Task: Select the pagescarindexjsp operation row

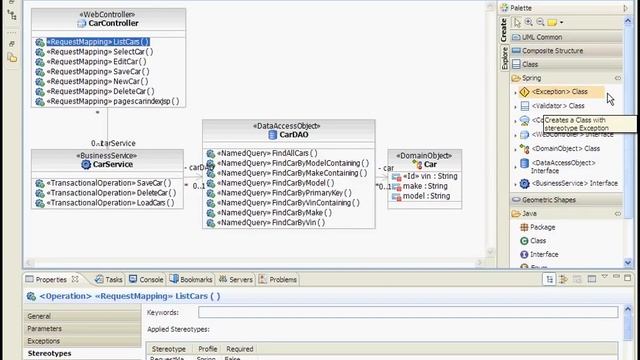Action: [x=107, y=101]
